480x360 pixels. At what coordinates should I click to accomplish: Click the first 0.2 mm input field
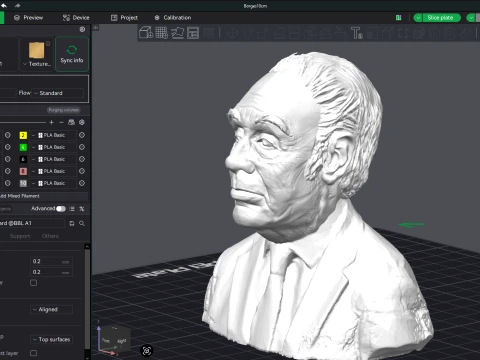[x=51, y=261]
